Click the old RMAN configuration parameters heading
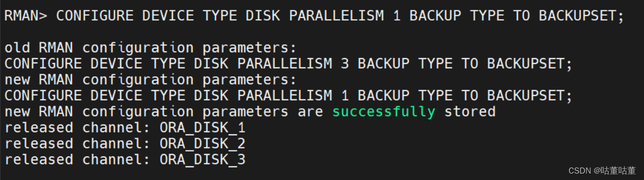Viewport: 644px width, 180px height. pyautogui.click(x=151, y=48)
